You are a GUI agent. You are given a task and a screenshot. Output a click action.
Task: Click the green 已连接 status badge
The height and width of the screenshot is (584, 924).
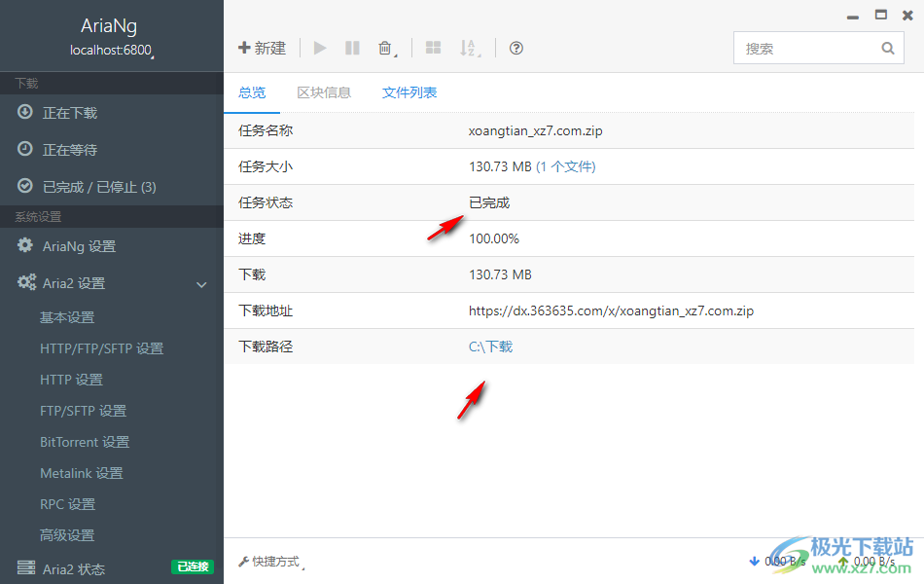coord(193,566)
